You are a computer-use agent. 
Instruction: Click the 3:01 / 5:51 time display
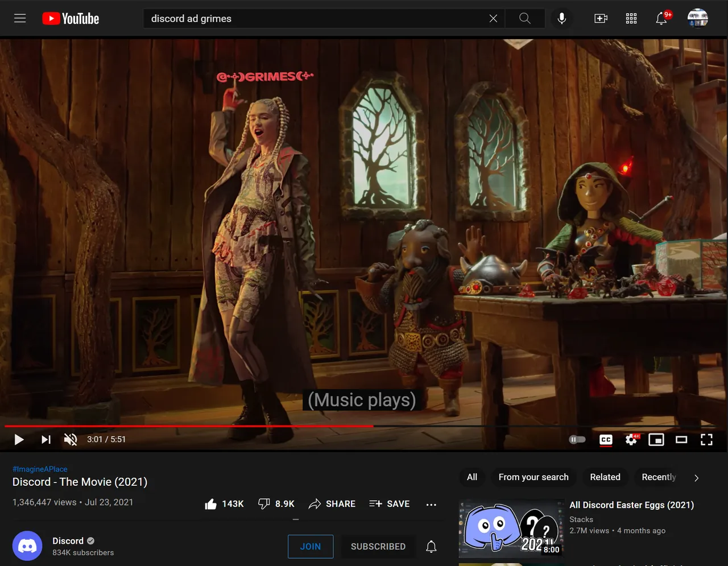(x=106, y=439)
